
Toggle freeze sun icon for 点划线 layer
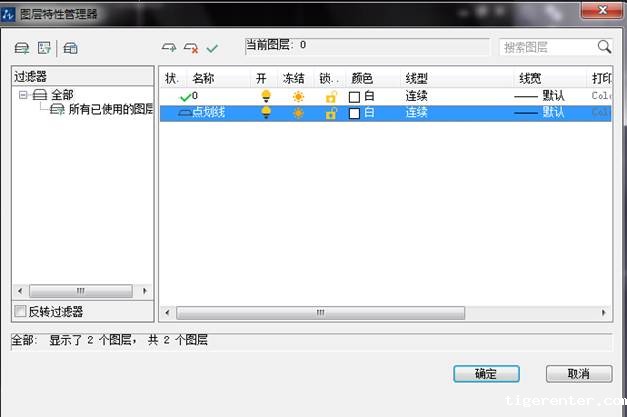(298, 113)
